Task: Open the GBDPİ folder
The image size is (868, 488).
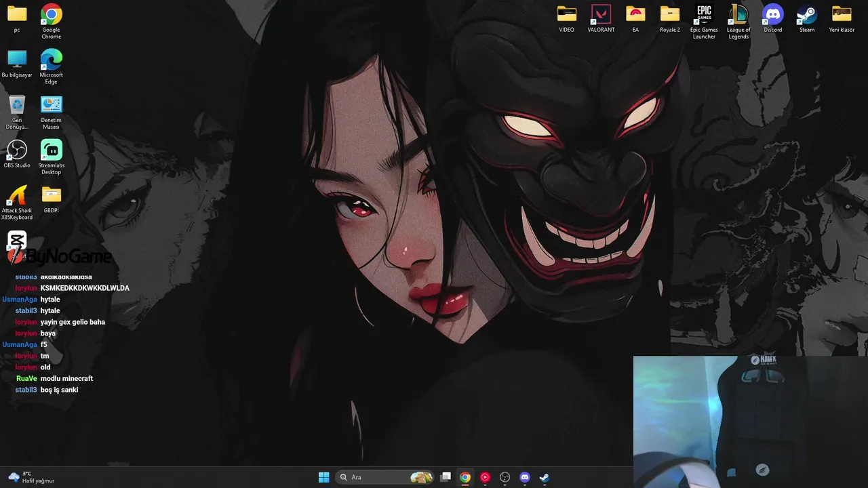Action: 51,199
